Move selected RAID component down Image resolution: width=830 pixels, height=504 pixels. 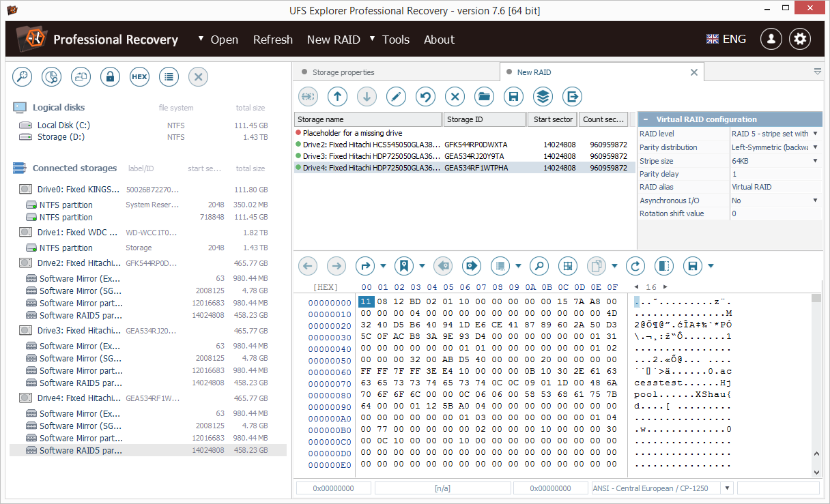[x=367, y=97]
